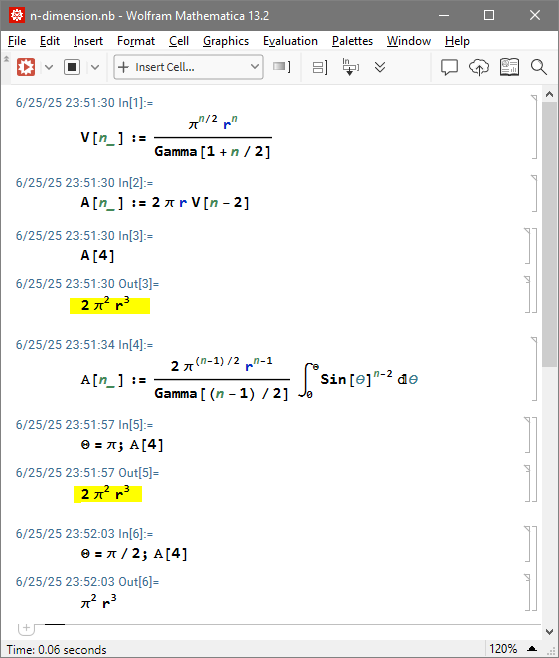
Task: Click the 120% magnification value
Action: coord(503,649)
